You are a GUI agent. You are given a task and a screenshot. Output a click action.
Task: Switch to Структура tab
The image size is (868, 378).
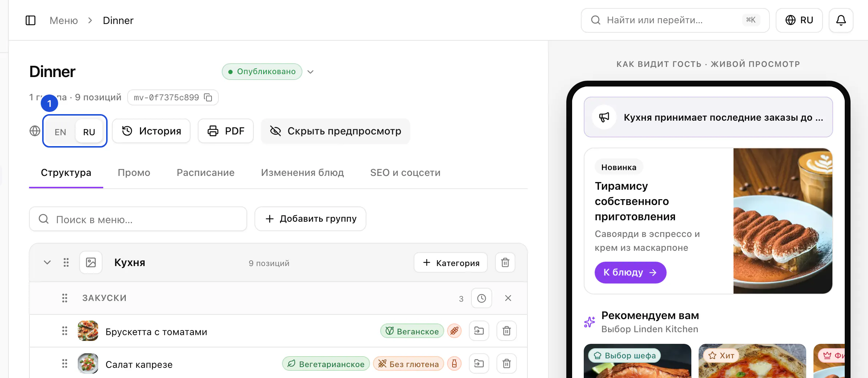(66, 173)
